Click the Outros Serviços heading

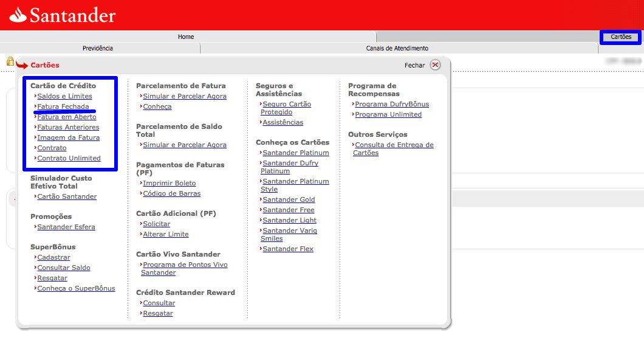coord(378,134)
